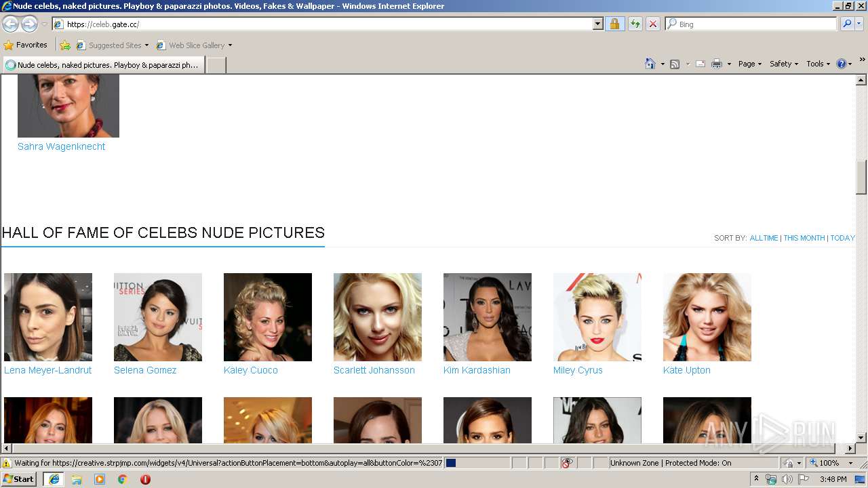Image resolution: width=868 pixels, height=488 pixels.
Task: Click the vertical scrollbar down arrow
Action: click(x=861, y=438)
